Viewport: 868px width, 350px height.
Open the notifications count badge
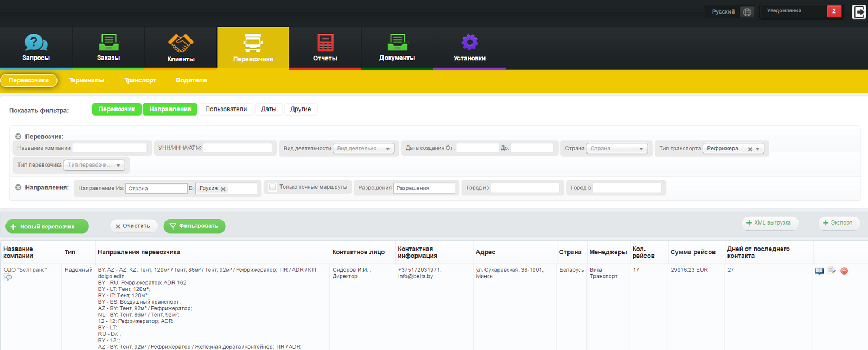pos(834,11)
